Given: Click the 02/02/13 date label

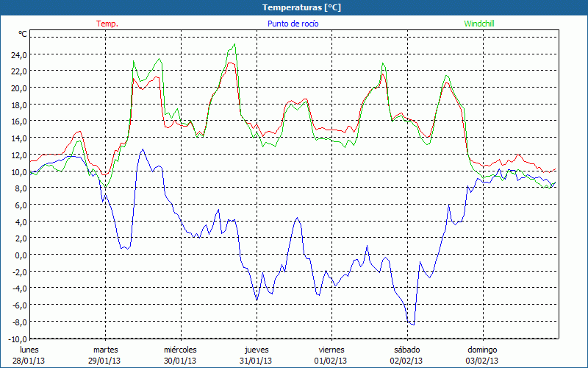Looking at the screenshot, I should click(x=406, y=361).
